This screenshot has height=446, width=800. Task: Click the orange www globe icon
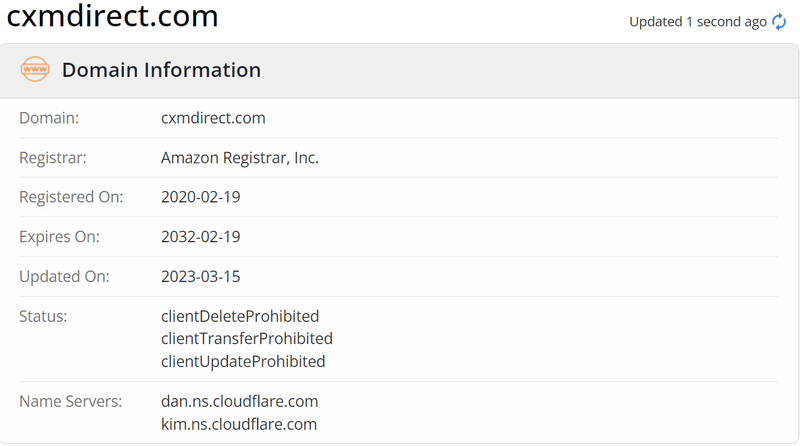tap(35, 69)
